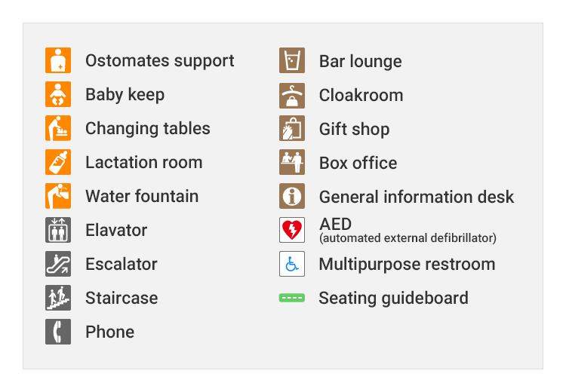
Task: Click the Changing tables icon
Action: click(58, 128)
